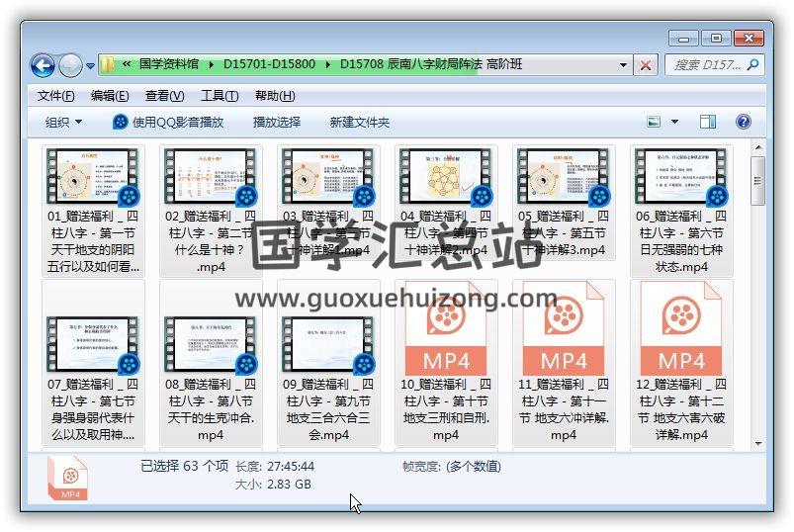Click file name 09_赠送福利 地支三合六合三会.mp4
794x532 pixels.
coord(328,409)
